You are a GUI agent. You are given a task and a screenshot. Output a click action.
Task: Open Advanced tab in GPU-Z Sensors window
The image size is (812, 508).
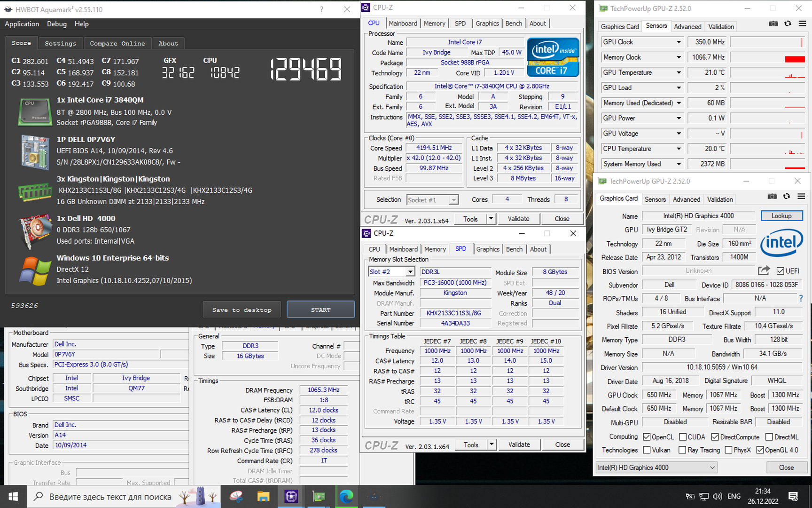coord(687,27)
